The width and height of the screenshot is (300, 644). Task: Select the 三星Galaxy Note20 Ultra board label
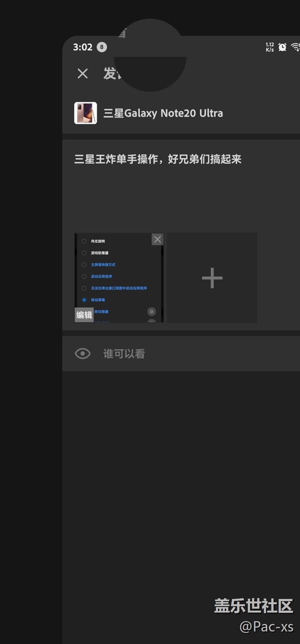(163, 113)
